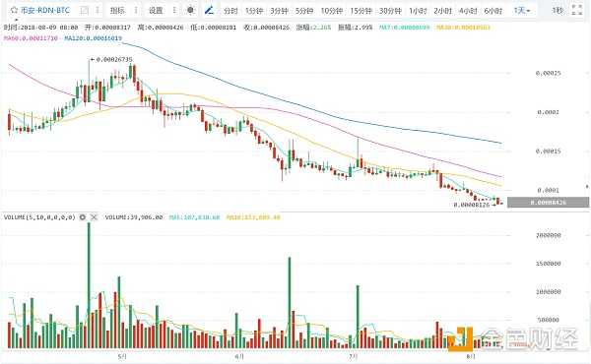591x364 pixels.
Task: Select the 1分钟 interval
Action: point(254,11)
